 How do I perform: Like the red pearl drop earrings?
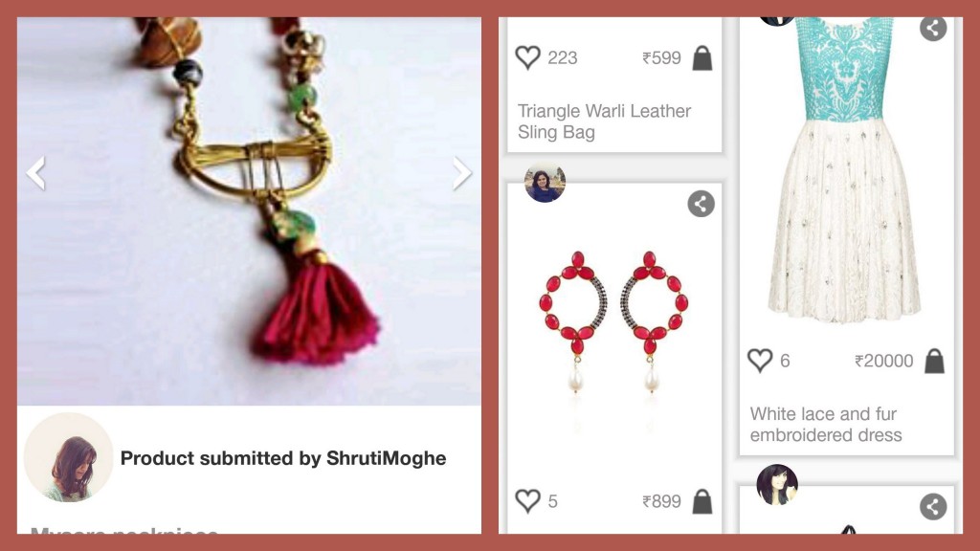pyautogui.click(x=527, y=501)
